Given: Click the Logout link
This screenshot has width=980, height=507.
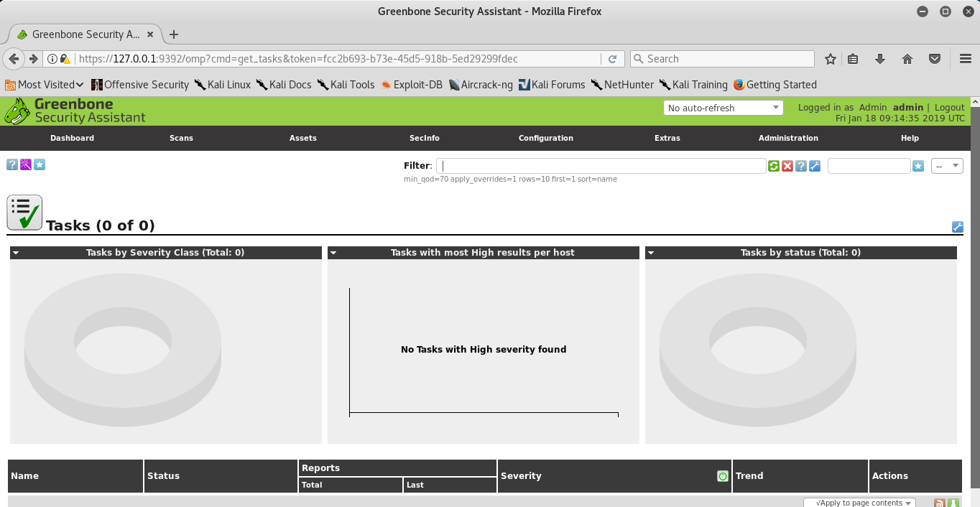Looking at the screenshot, I should pos(950,107).
